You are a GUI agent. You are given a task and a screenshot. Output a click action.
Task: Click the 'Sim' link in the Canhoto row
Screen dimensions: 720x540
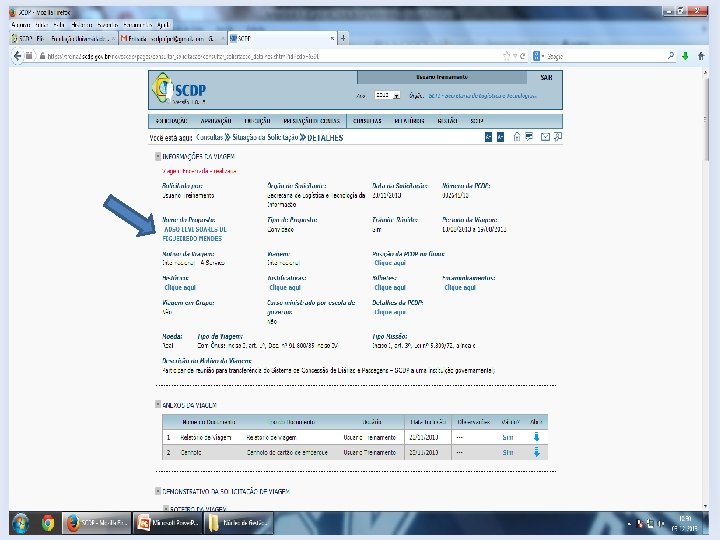click(x=507, y=453)
